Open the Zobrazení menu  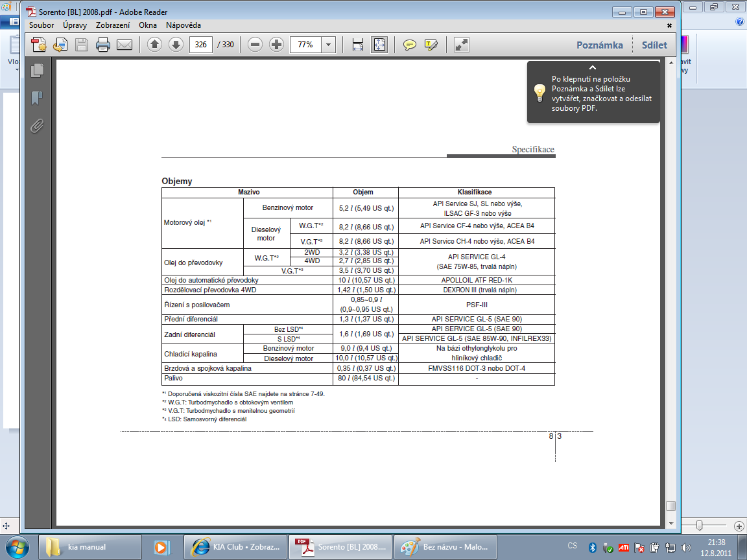point(112,25)
